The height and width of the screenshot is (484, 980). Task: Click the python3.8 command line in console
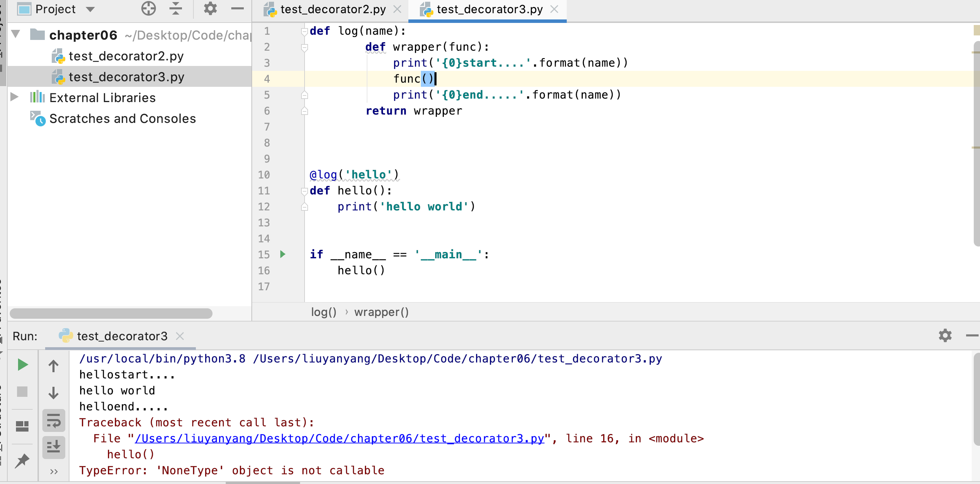[370, 358]
